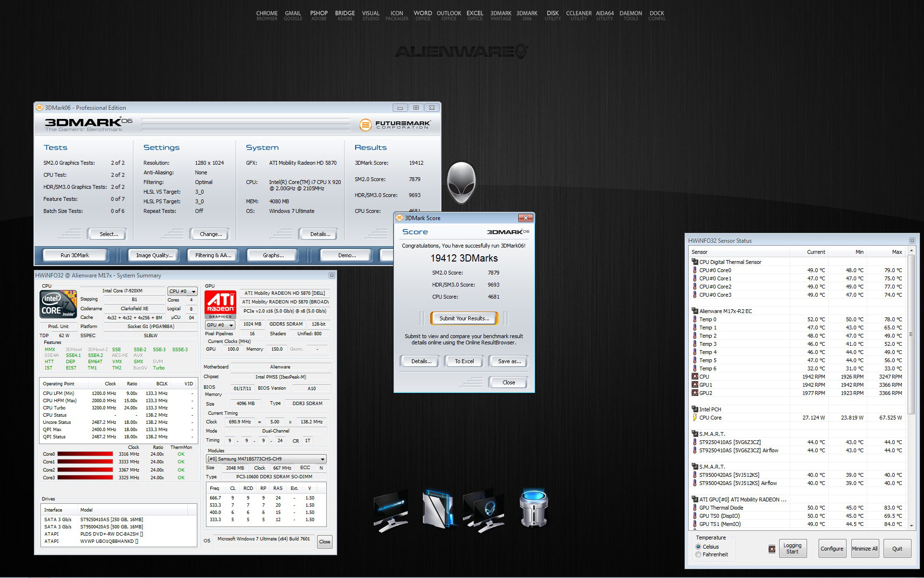Click the Sensor column header
The height and width of the screenshot is (578, 924).
point(739,252)
